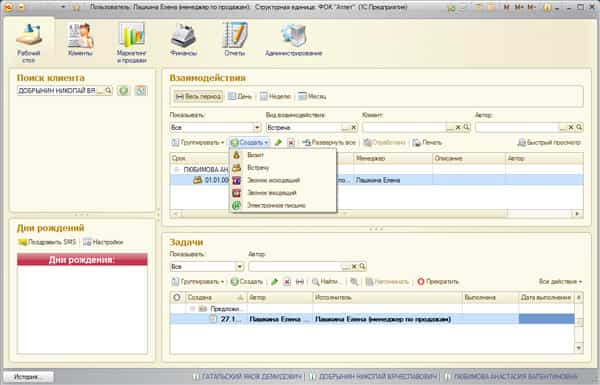The image size is (600, 385).
Task: Click the История button
Action: click(29, 377)
